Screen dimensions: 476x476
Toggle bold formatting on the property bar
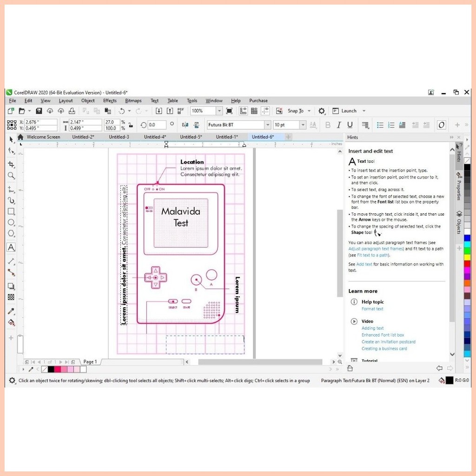pyautogui.click(x=328, y=125)
